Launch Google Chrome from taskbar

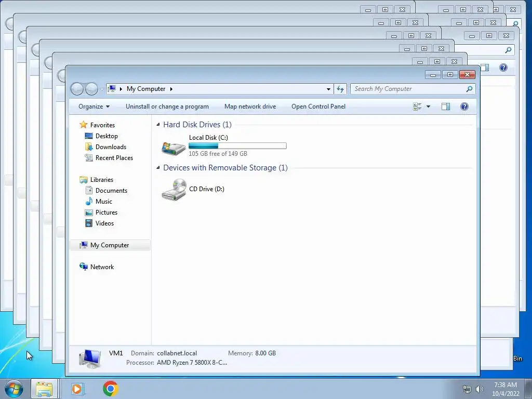110,389
